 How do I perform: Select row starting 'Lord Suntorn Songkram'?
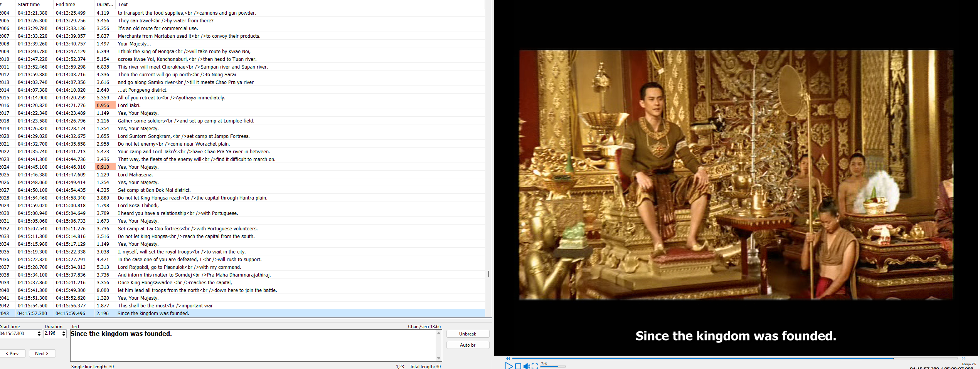pyautogui.click(x=242, y=136)
